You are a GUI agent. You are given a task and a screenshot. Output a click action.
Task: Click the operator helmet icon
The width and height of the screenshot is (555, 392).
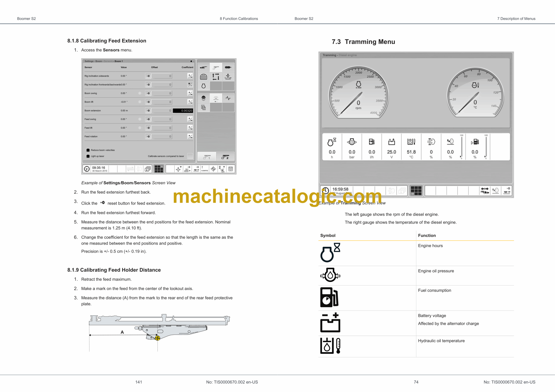click(x=203, y=98)
